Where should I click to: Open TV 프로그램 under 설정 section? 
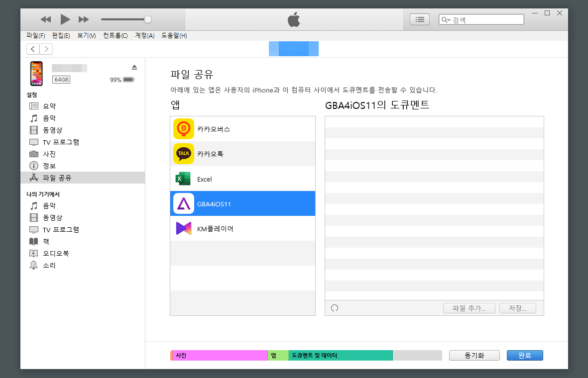click(83, 142)
